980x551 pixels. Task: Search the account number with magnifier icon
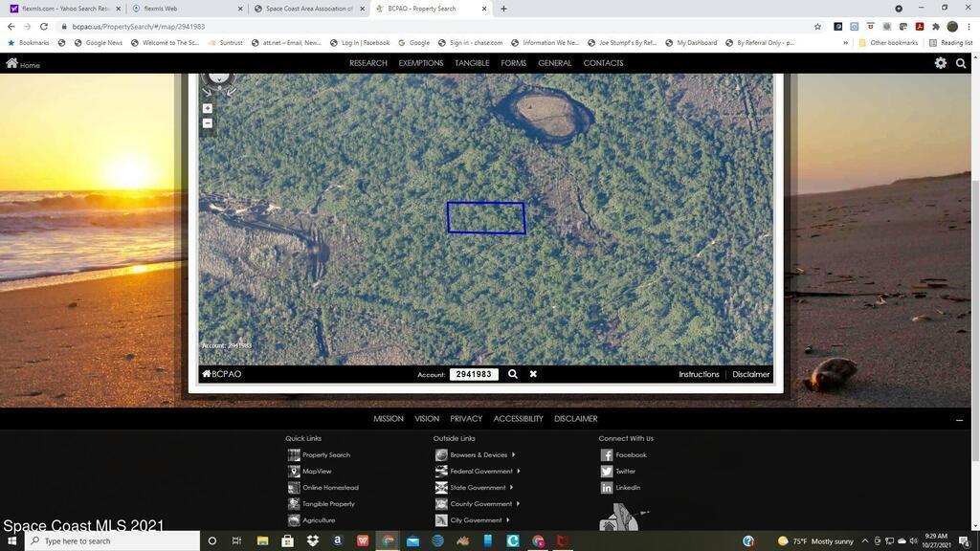(513, 374)
